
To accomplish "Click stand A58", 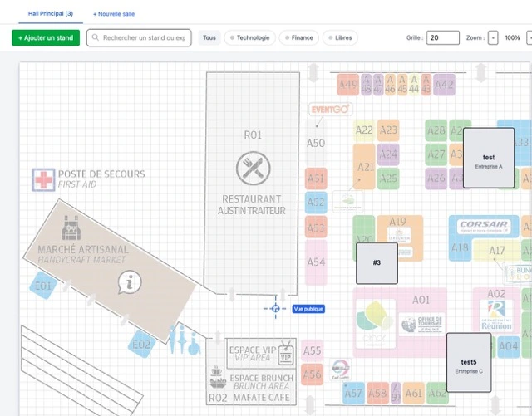I will [x=377, y=394].
